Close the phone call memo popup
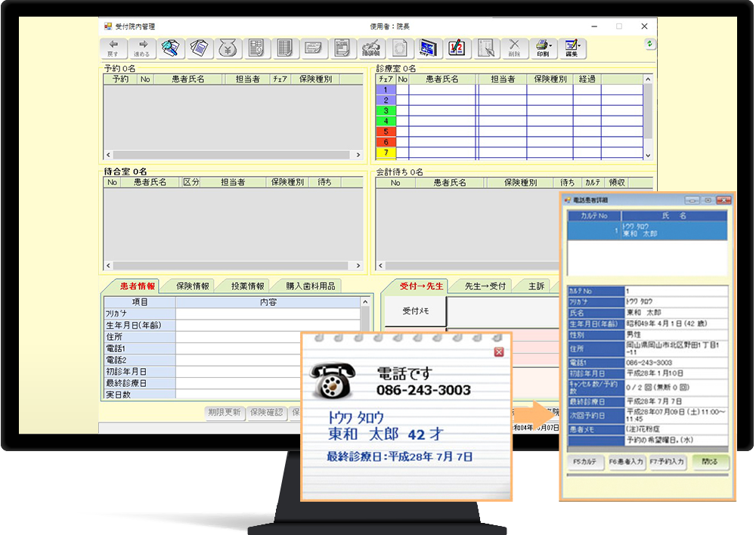Screen dimensions: 756x535 coord(498,352)
